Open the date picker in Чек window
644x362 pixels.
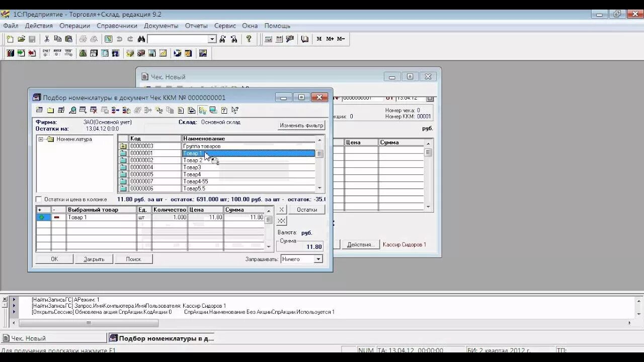(430, 98)
